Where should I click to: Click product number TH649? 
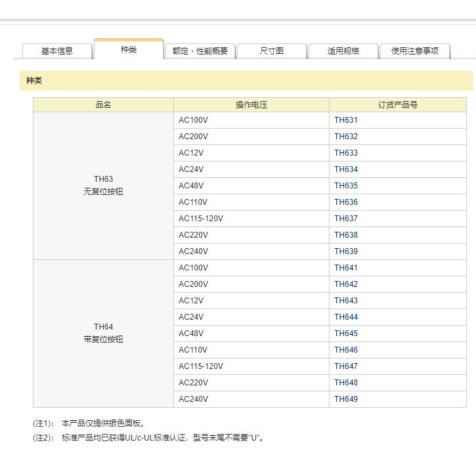click(346, 399)
